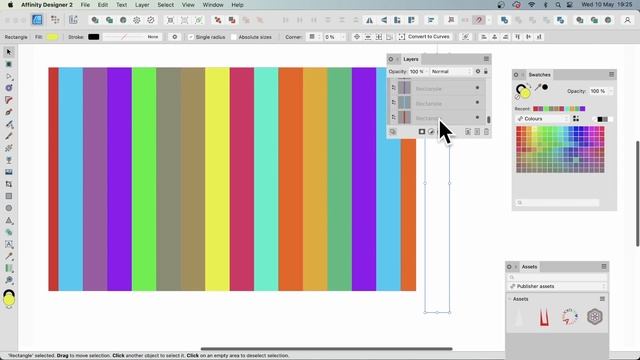Select the Crop tool in the toolbox
This screenshot has width=640, height=360.
[x=9, y=184]
